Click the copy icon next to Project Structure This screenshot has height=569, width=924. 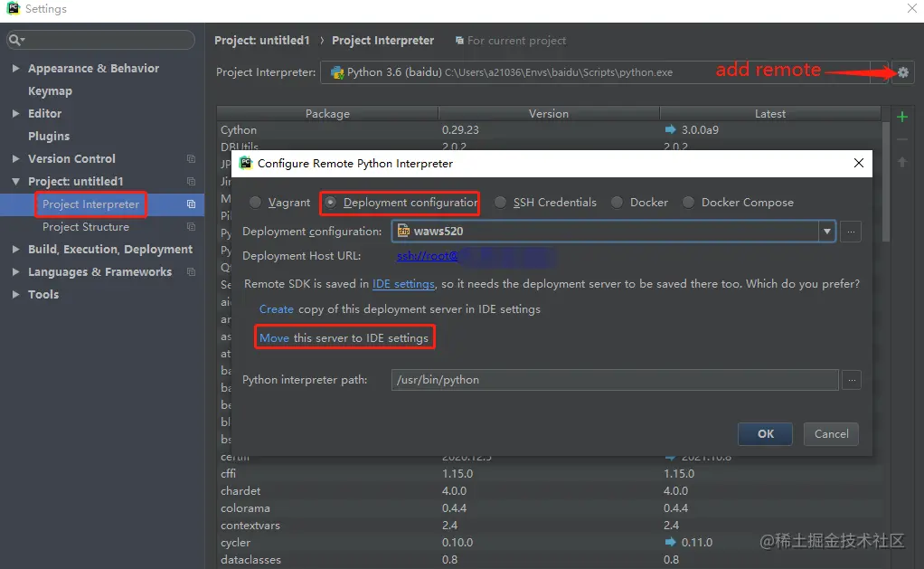point(191,226)
